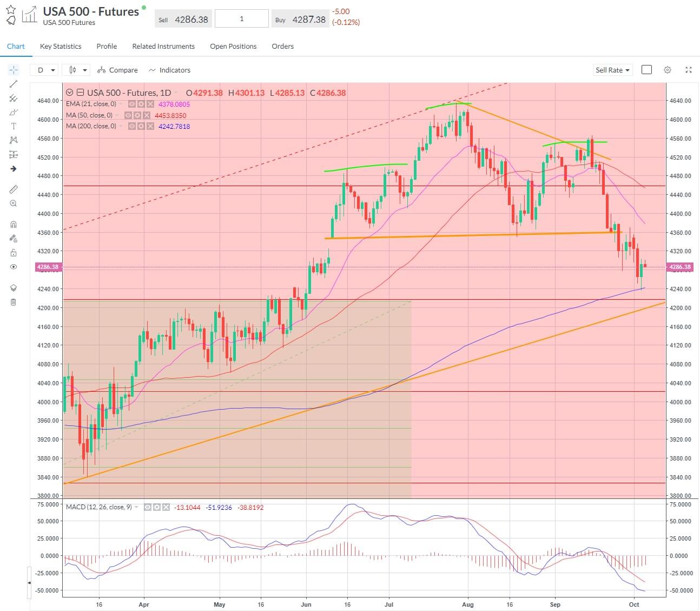Viewport: 700px width, 611px height.
Task: Click the Sell 4286.38 button
Action: [183, 19]
